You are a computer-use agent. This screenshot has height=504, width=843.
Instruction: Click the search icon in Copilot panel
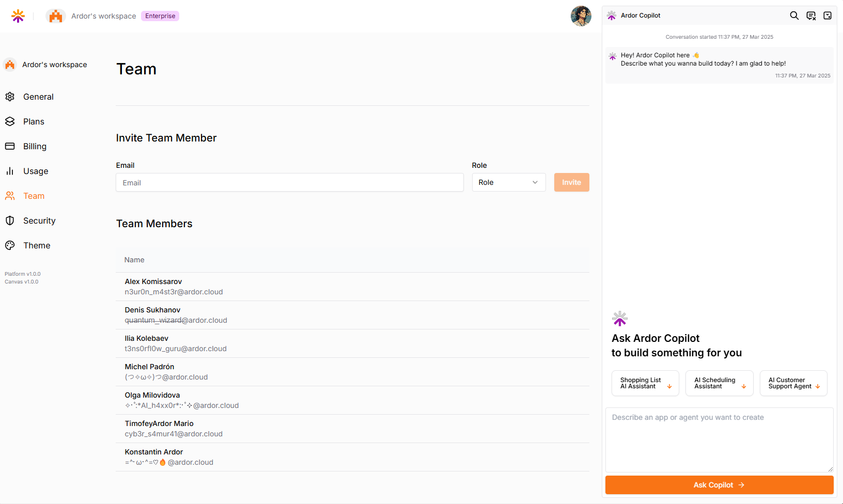point(794,15)
